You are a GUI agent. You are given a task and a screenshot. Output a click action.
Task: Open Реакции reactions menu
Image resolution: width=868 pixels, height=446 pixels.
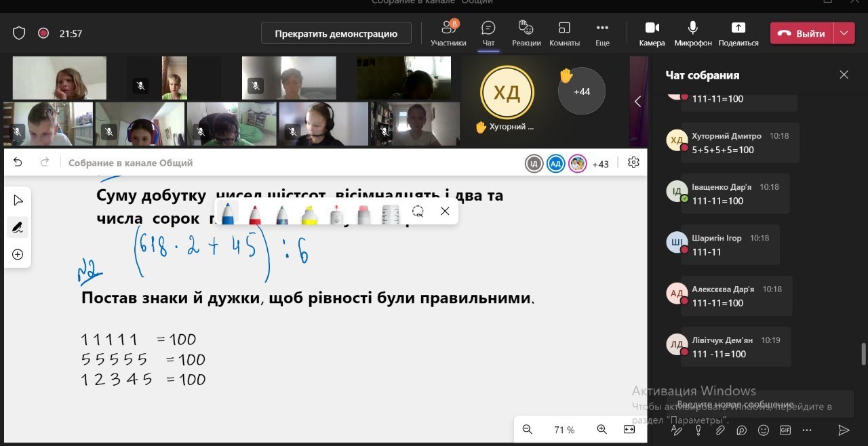(x=526, y=33)
